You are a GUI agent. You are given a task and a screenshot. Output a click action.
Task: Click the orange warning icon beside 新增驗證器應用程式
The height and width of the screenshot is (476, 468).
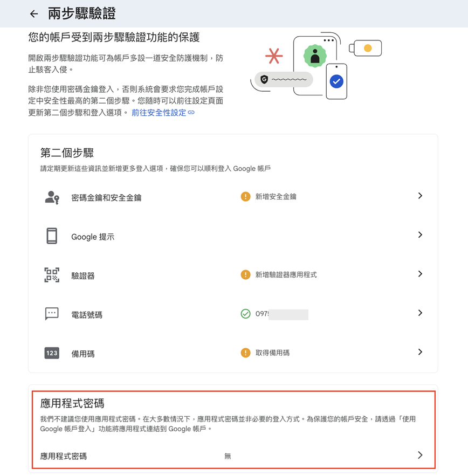(245, 275)
